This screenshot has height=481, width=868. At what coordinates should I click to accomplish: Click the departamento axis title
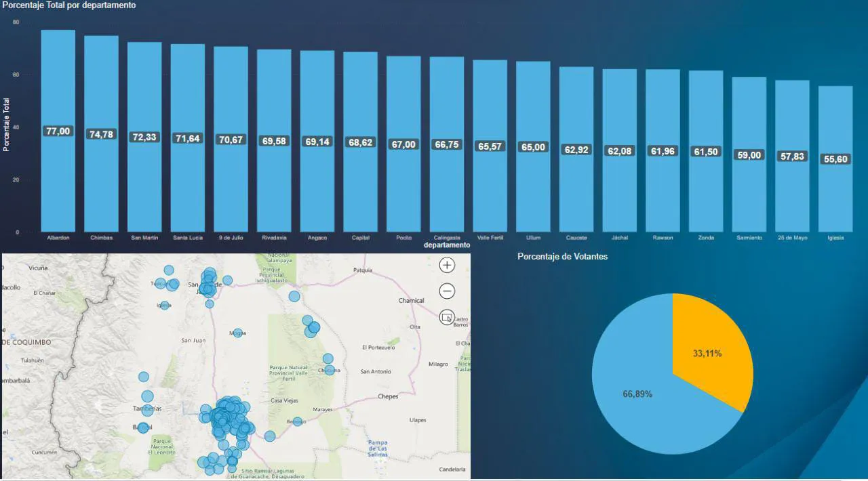point(447,245)
